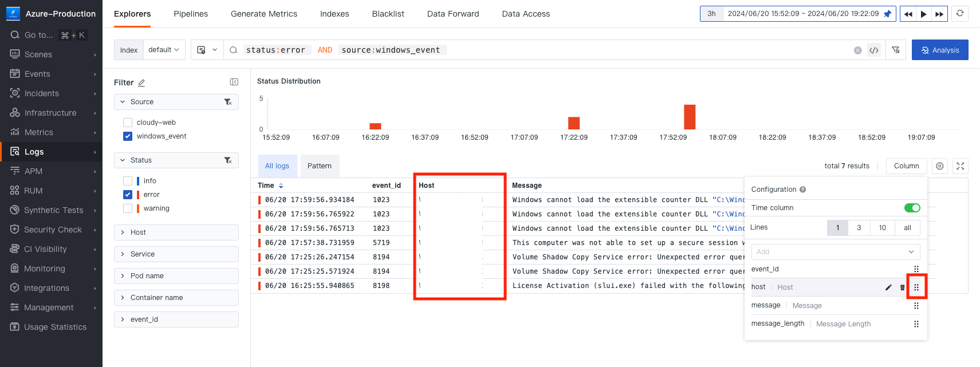Screen dimensions: 980x367
Task: Clear the search query
Action: (x=858, y=50)
